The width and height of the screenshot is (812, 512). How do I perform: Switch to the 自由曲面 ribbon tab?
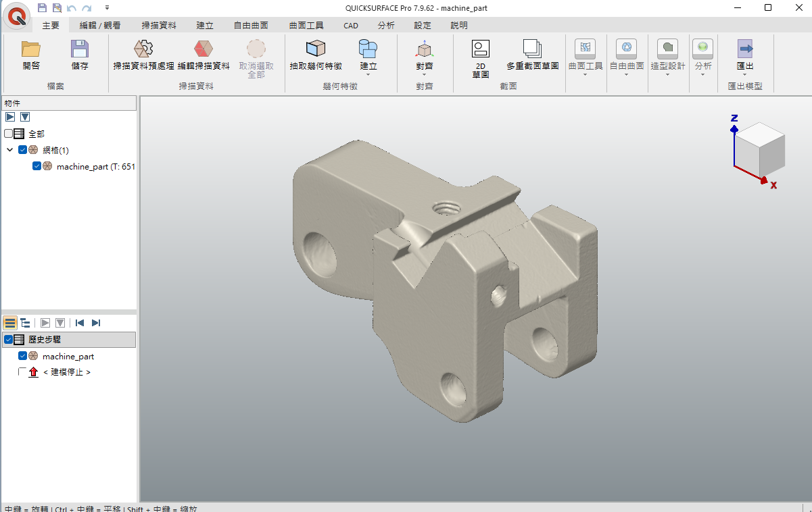(251, 26)
